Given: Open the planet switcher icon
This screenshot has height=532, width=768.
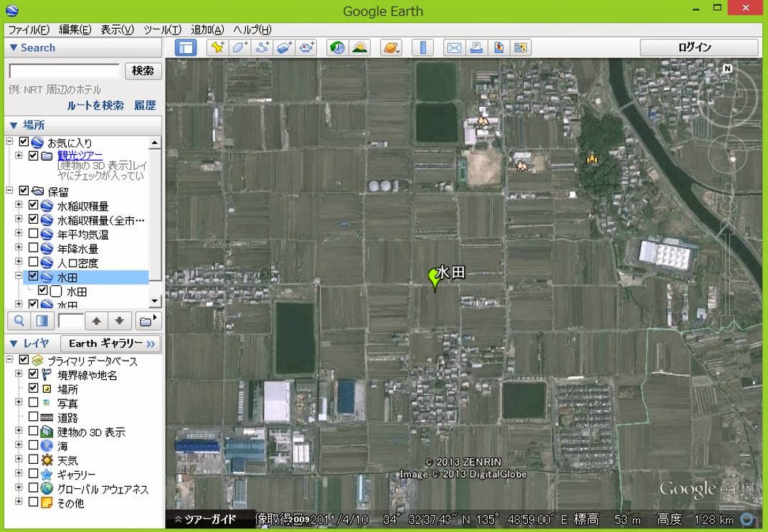Looking at the screenshot, I should (391, 47).
